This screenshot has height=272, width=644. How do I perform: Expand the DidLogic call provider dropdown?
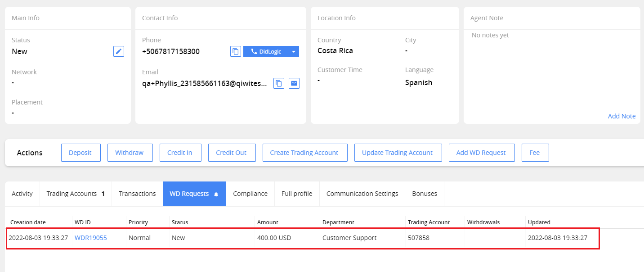[x=295, y=51]
